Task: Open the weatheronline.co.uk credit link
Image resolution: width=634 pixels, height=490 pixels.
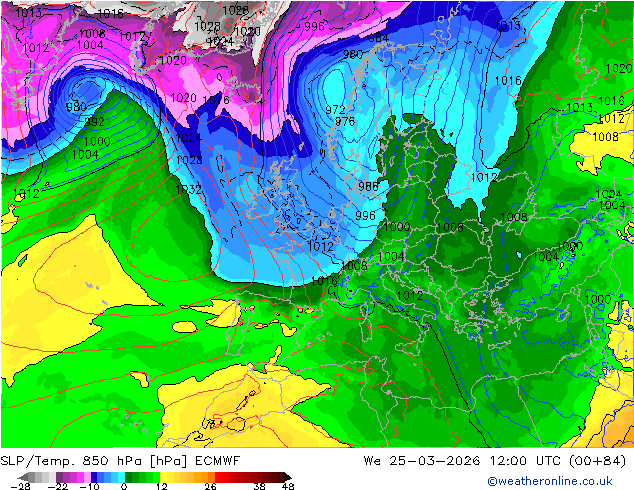Action: (x=549, y=481)
